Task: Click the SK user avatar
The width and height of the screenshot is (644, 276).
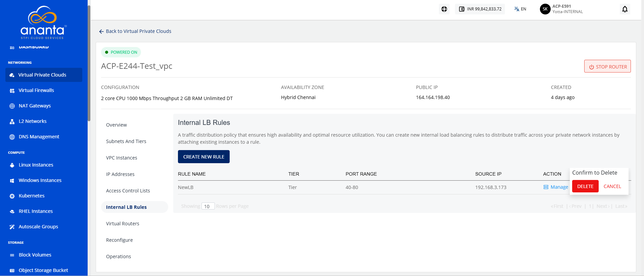Action: click(x=545, y=9)
